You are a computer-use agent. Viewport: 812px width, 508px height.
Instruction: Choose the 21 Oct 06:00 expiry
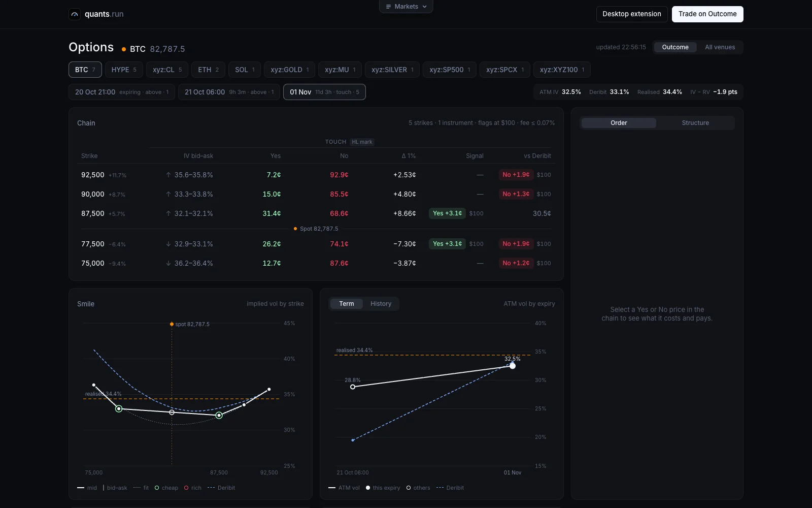tap(229, 92)
